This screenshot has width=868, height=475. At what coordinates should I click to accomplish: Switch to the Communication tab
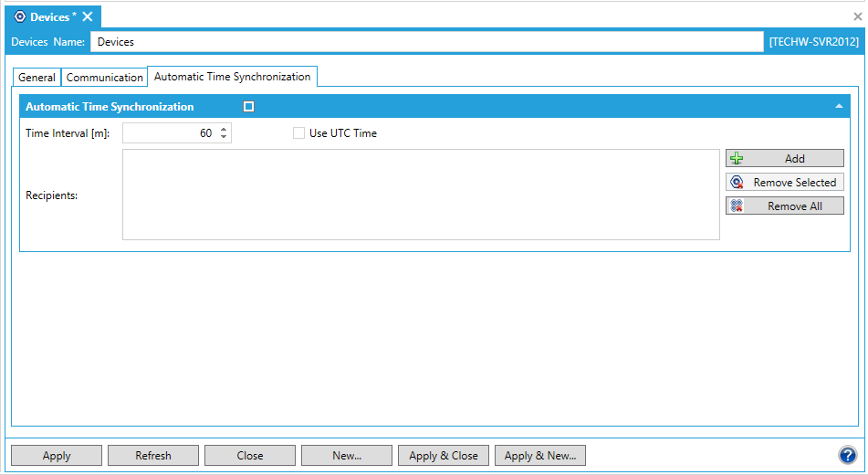[x=105, y=78]
